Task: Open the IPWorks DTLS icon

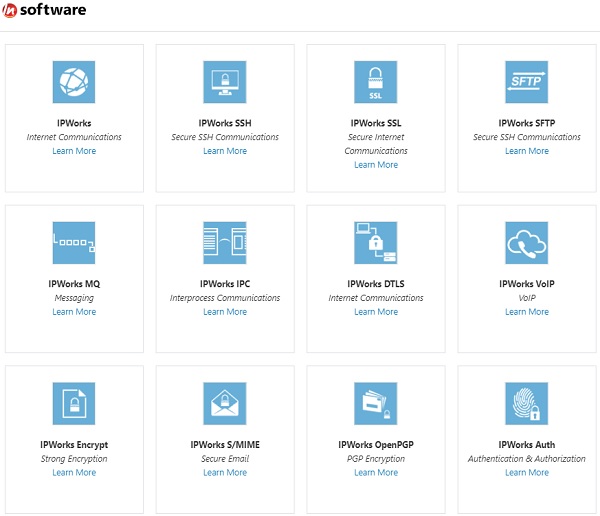Action: 375,243
